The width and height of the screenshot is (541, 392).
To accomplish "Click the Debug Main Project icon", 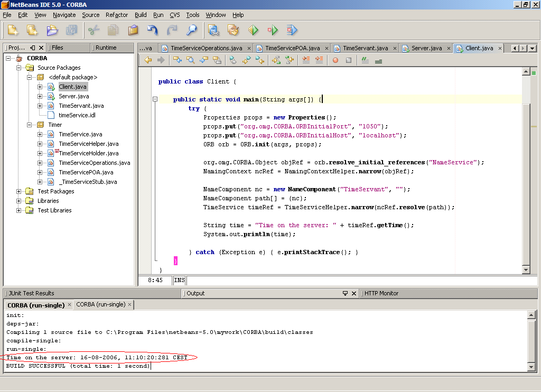I will coord(273,30).
